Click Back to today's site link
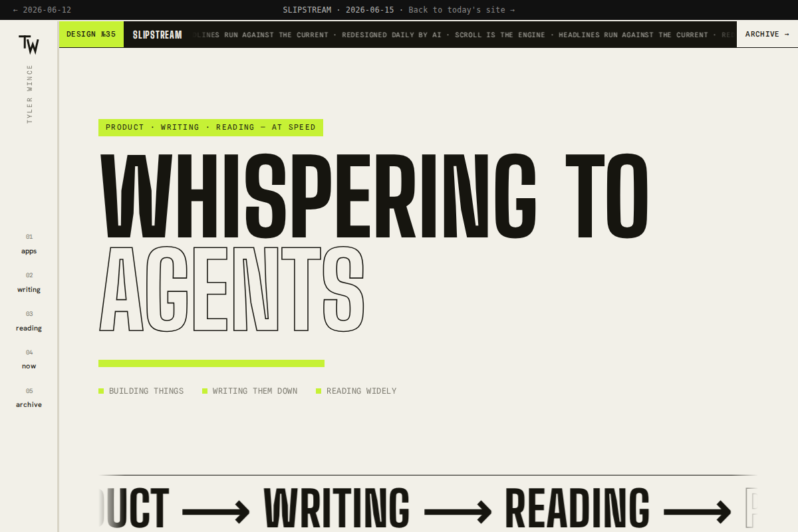This screenshot has width=798, height=532. pyautogui.click(x=462, y=10)
